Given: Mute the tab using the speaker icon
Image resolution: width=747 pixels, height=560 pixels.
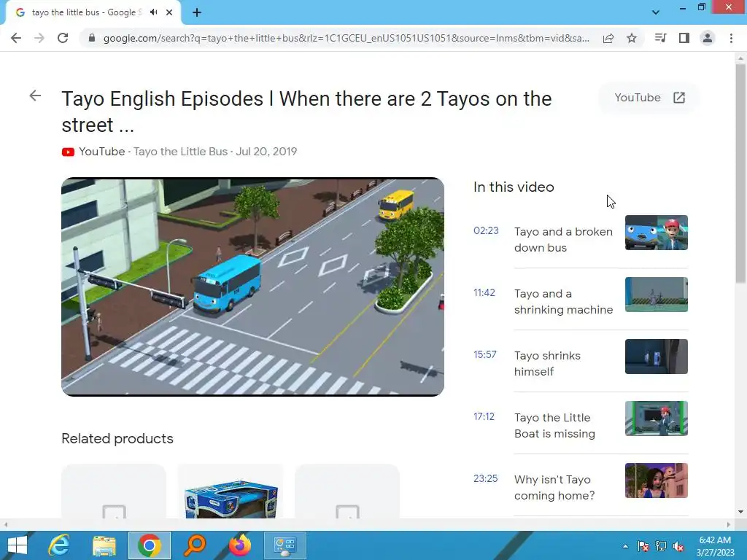Looking at the screenshot, I should point(153,12).
